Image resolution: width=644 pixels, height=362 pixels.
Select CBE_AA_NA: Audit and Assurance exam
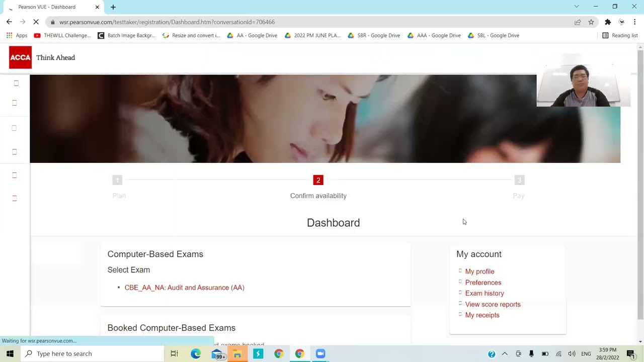[184, 288]
